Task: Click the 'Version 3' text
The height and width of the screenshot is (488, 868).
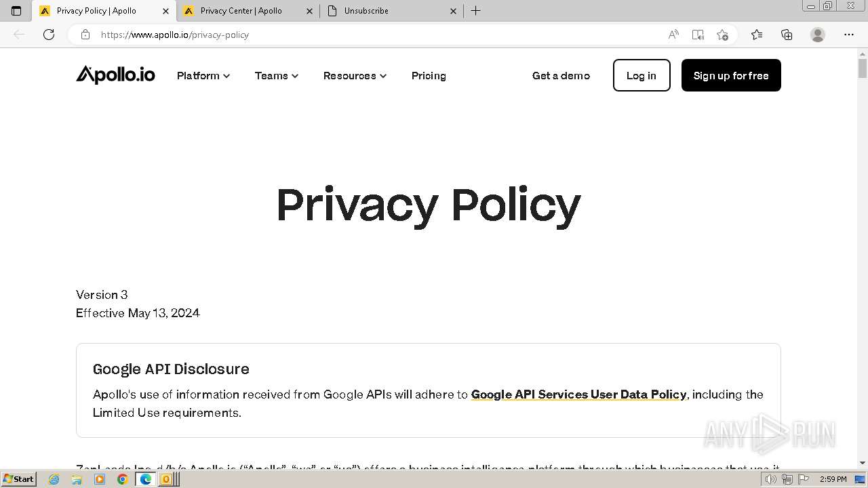Action: [102, 294]
